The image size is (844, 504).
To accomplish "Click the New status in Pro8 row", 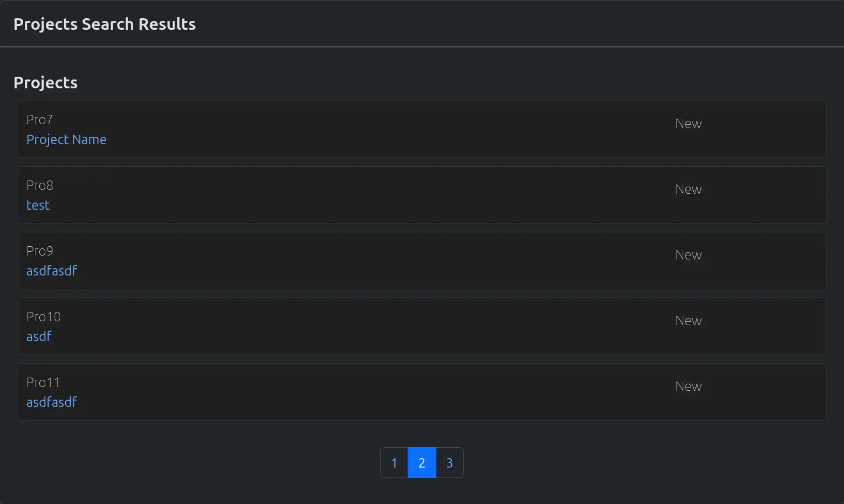I will coord(688,189).
